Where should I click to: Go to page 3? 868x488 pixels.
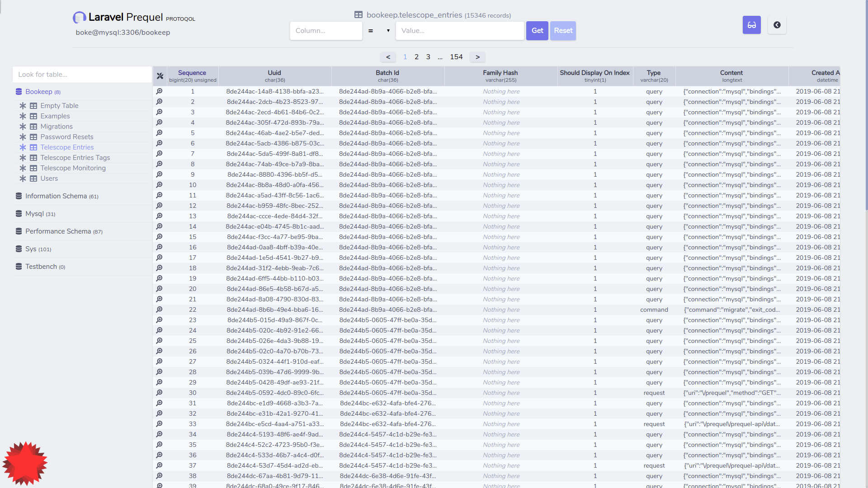click(x=428, y=57)
